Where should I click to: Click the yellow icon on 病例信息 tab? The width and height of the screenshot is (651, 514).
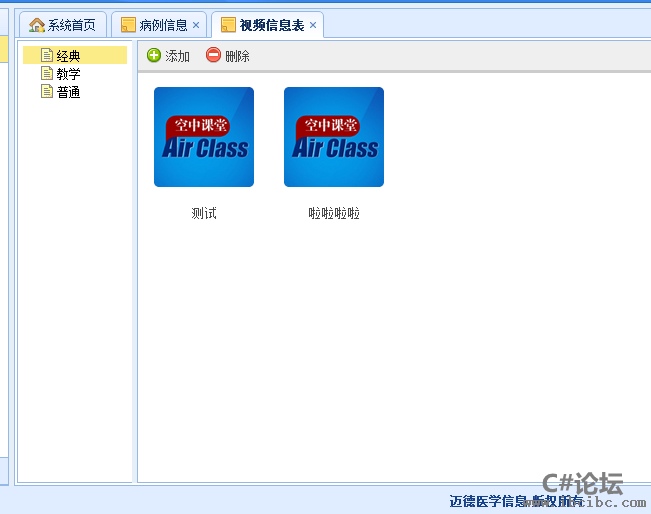click(x=128, y=25)
